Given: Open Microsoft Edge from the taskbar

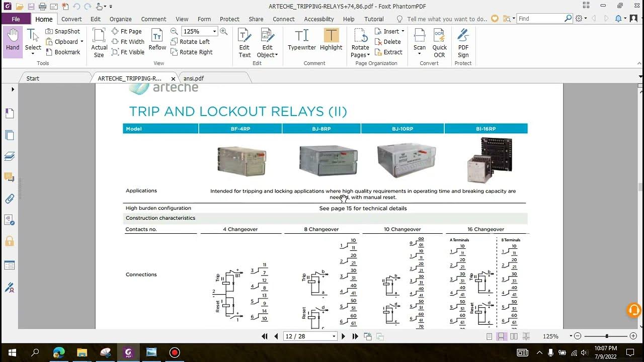Looking at the screenshot, I should [59, 352].
